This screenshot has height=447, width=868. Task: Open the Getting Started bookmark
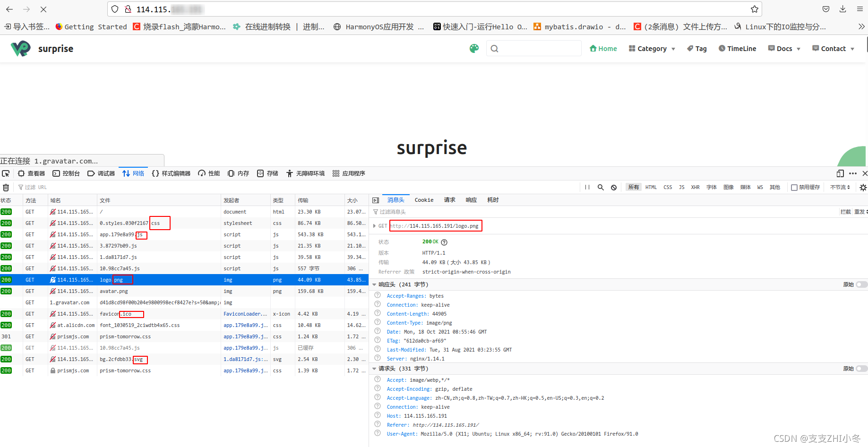(91, 27)
